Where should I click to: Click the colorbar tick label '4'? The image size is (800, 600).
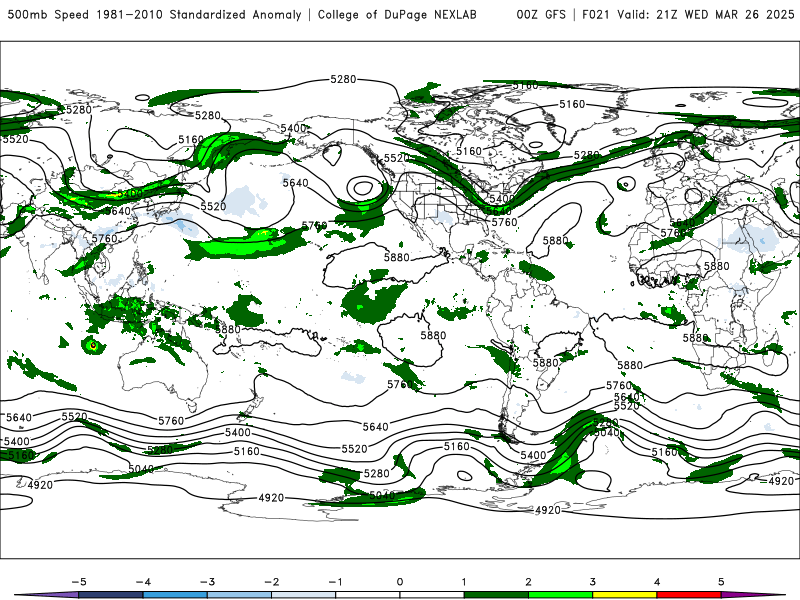coord(657,582)
